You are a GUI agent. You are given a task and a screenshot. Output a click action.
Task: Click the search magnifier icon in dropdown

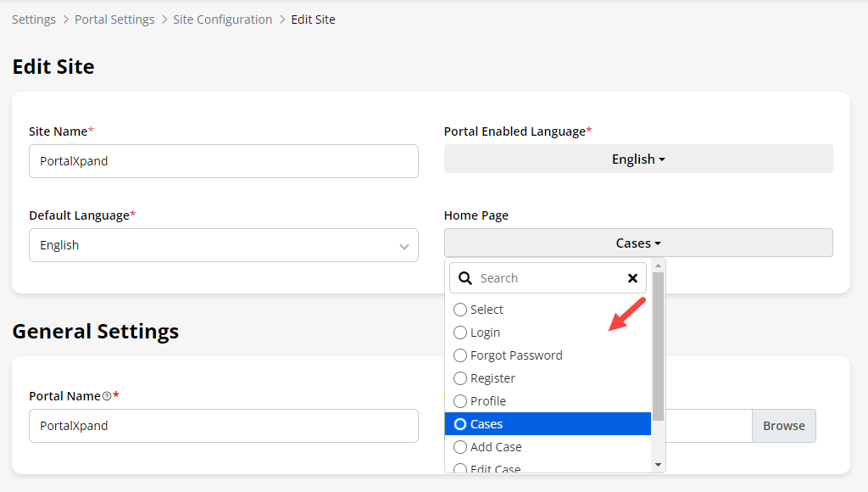point(465,278)
